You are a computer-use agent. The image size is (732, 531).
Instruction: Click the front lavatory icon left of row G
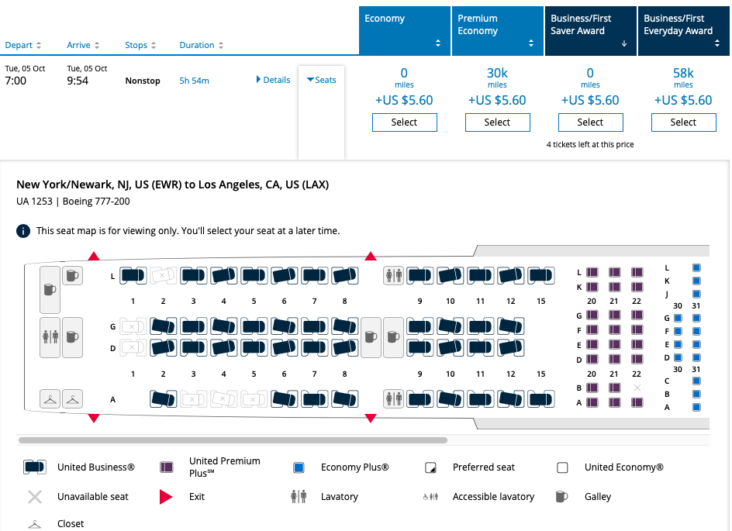[50, 337]
